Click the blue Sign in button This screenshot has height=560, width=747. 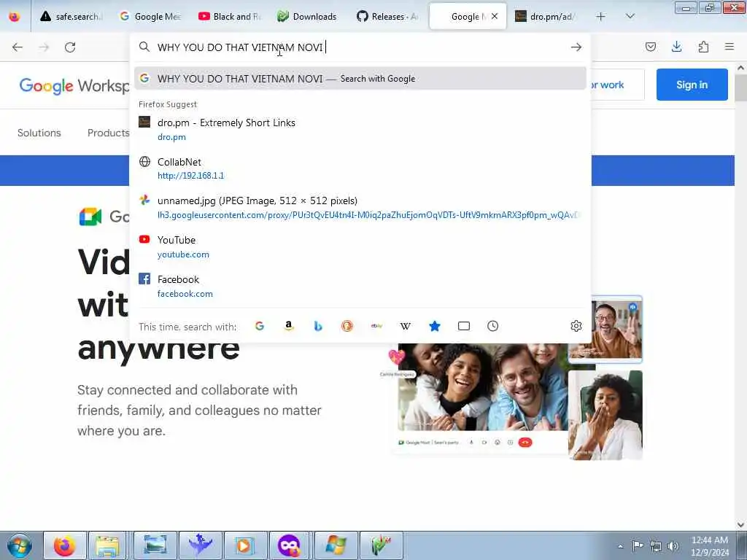[692, 85]
